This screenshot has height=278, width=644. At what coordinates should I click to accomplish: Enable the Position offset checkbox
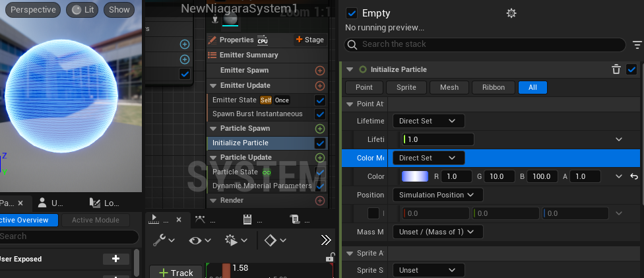[373, 213]
